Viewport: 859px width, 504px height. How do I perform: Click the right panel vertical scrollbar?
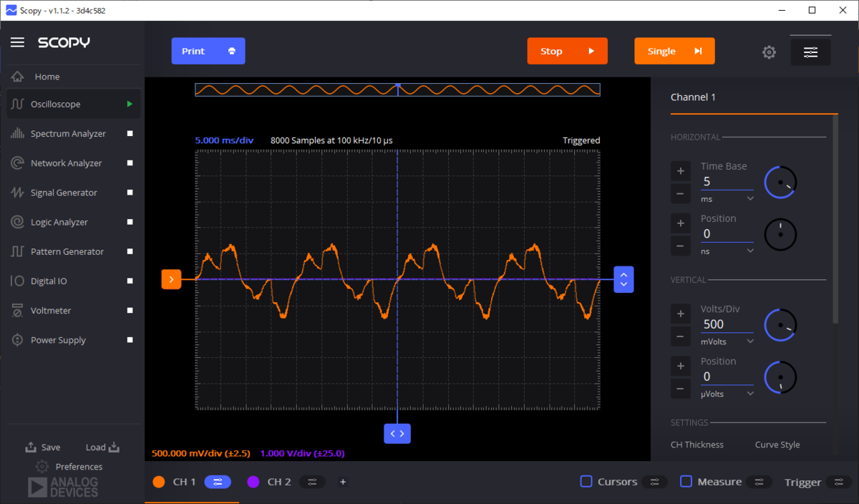[836, 219]
